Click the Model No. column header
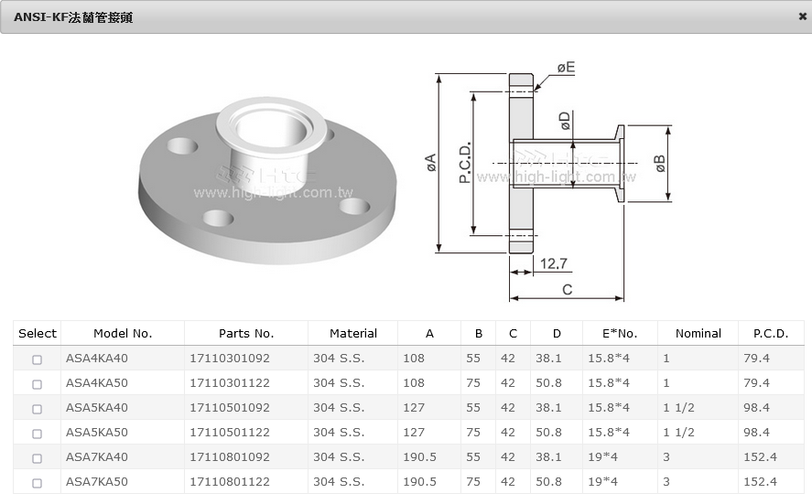The height and width of the screenshot is (504, 812). (x=123, y=334)
